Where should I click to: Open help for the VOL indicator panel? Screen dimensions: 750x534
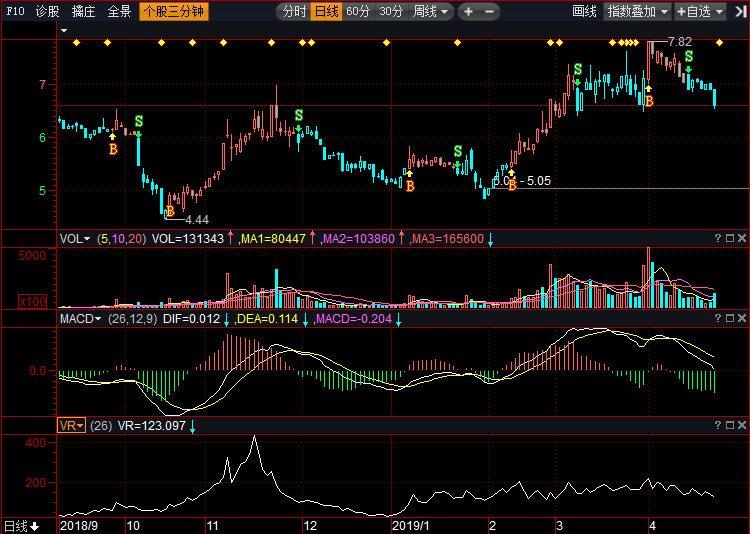pyautogui.click(x=717, y=238)
